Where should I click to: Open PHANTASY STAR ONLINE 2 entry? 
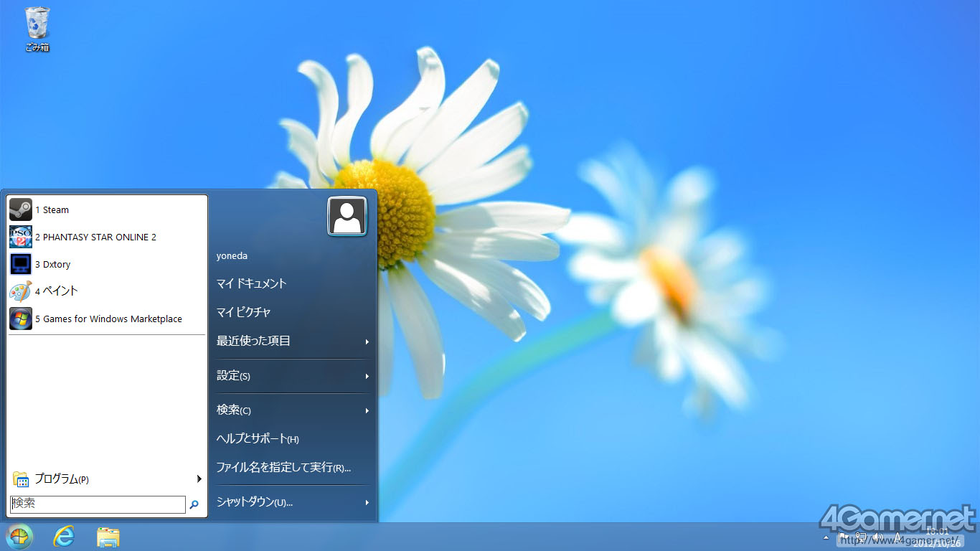coord(107,237)
